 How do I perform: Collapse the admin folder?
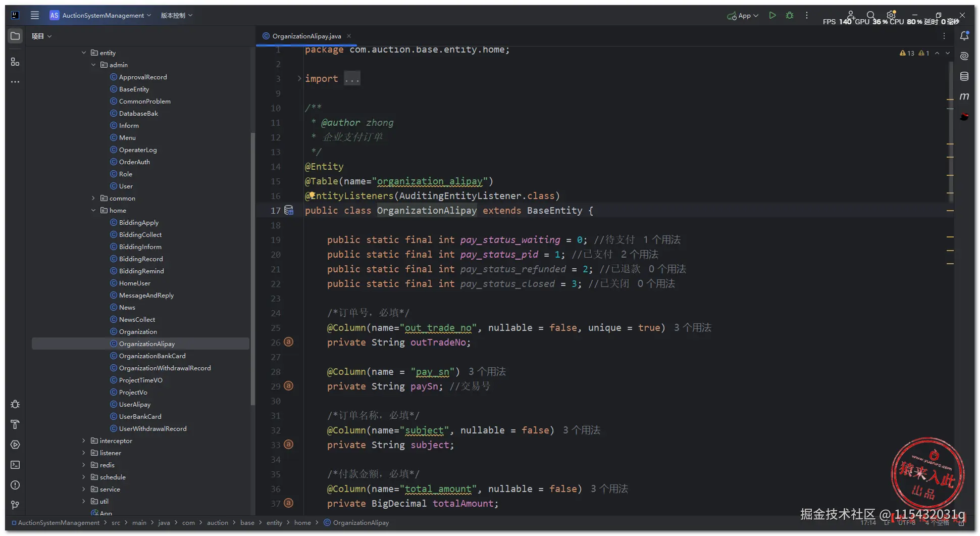(93, 65)
